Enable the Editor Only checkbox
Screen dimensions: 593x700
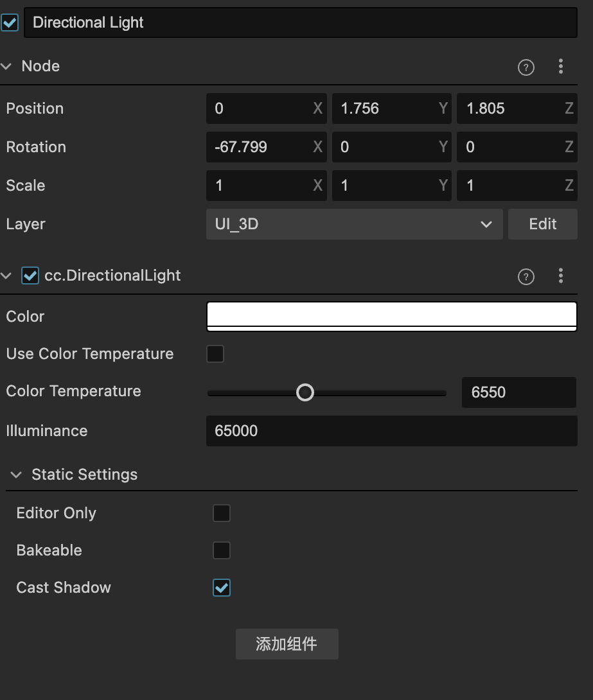(222, 513)
